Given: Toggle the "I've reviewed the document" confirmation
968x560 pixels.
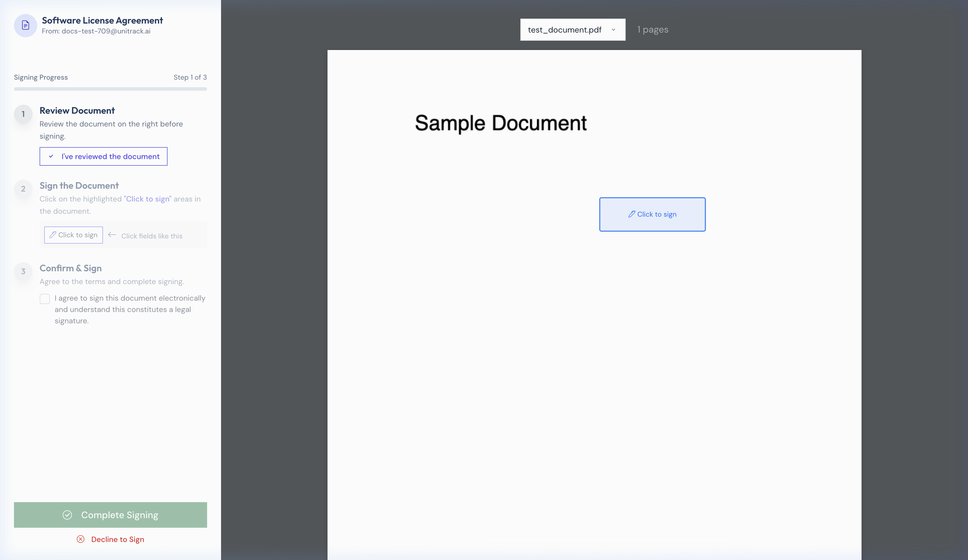Looking at the screenshot, I should [x=103, y=156].
